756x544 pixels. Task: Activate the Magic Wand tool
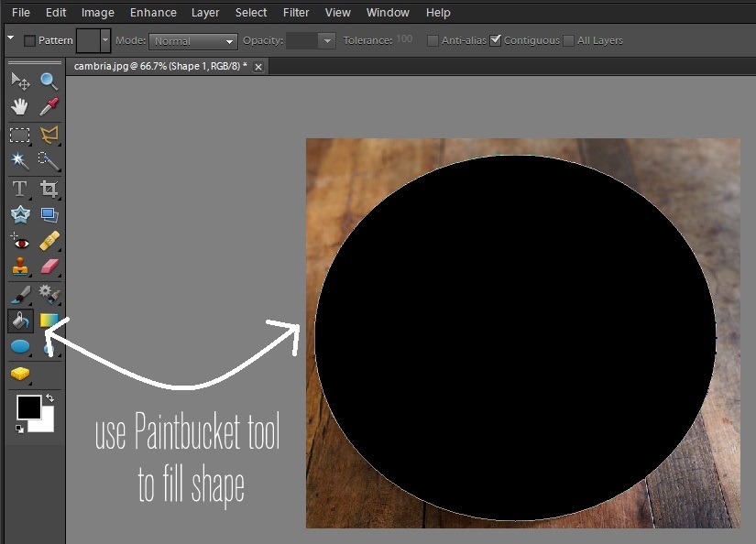19,161
